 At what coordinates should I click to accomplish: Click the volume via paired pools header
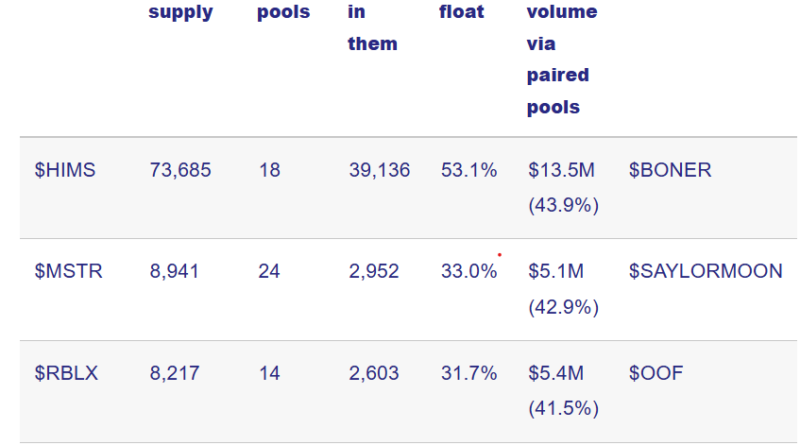(x=562, y=59)
